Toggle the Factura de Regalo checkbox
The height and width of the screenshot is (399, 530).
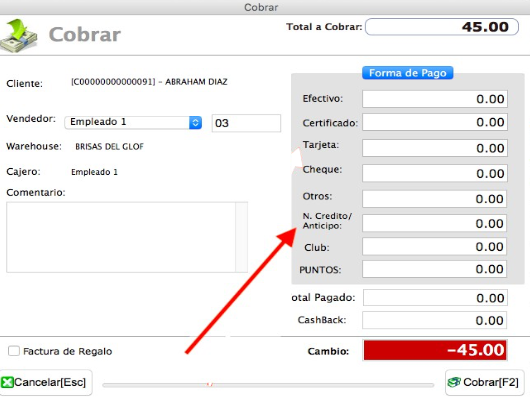[x=14, y=351]
